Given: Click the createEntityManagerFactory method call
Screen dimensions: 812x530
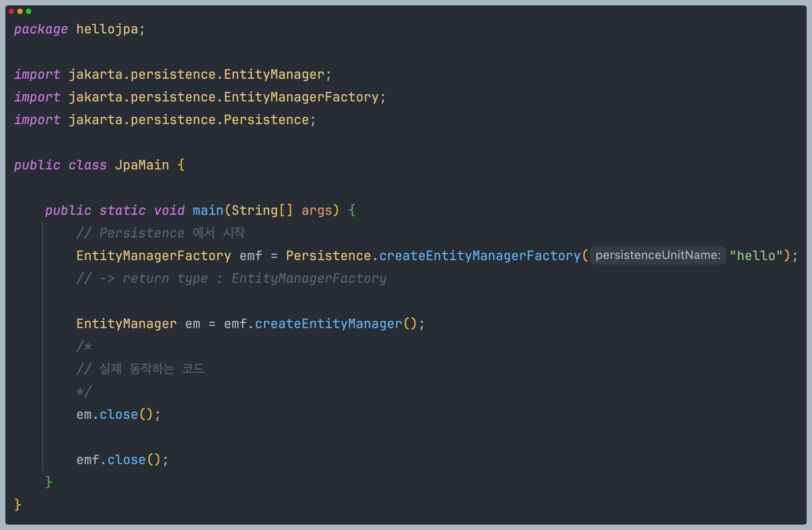Looking at the screenshot, I should pyautogui.click(x=480, y=255).
